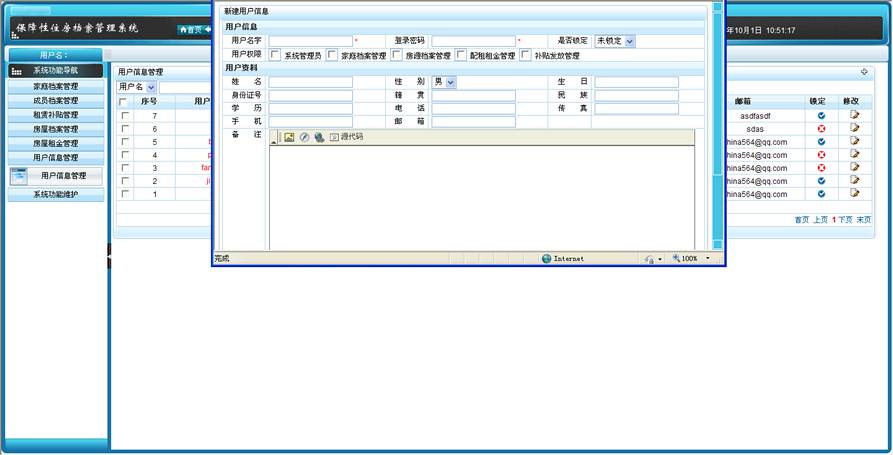Click the edit icon in the last table row
The image size is (893, 455).
coord(855,193)
